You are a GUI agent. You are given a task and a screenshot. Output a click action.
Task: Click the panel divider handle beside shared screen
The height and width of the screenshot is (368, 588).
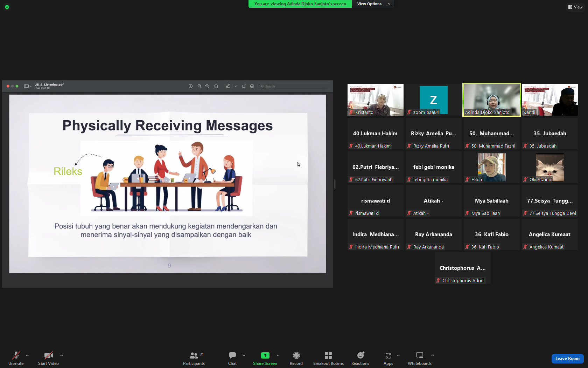coord(335,184)
